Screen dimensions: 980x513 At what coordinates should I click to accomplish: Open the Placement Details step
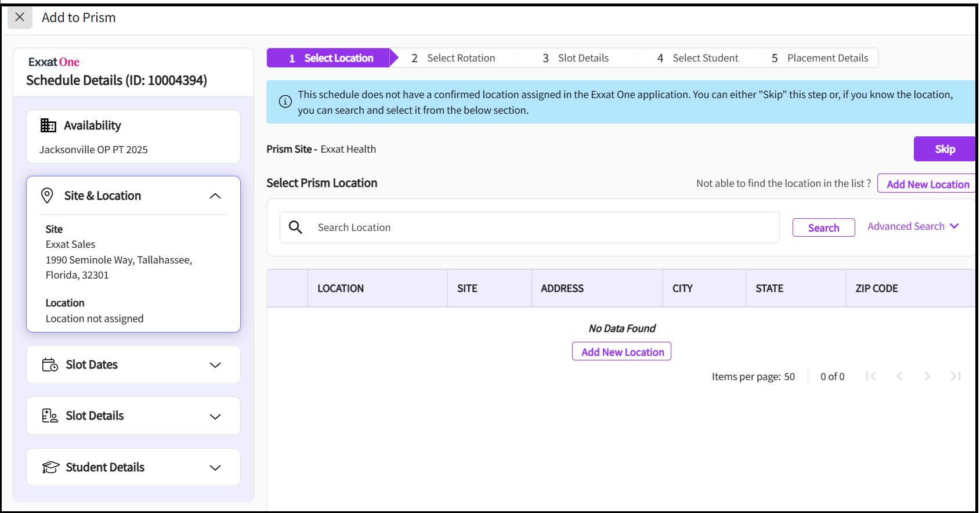point(819,58)
